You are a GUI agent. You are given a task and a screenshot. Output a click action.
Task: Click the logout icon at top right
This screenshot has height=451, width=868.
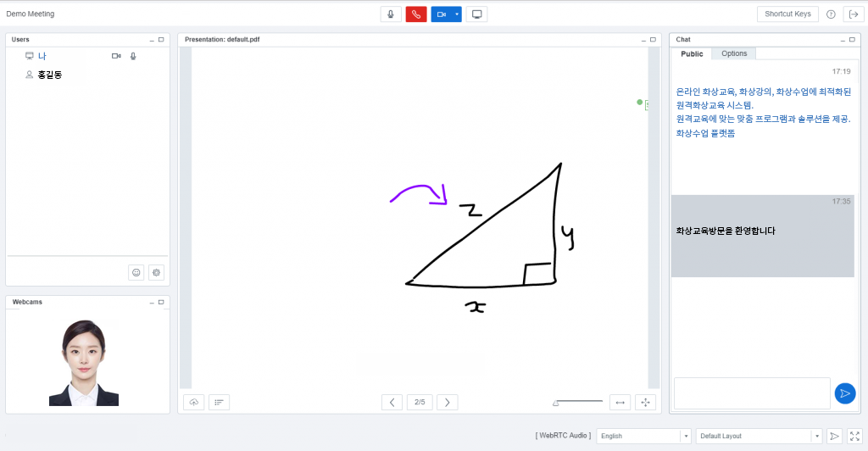click(852, 14)
